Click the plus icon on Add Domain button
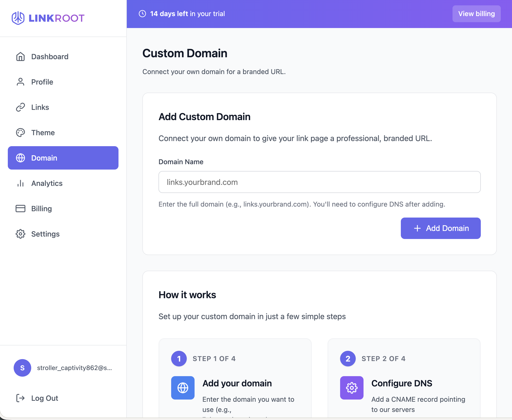 [417, 228]
